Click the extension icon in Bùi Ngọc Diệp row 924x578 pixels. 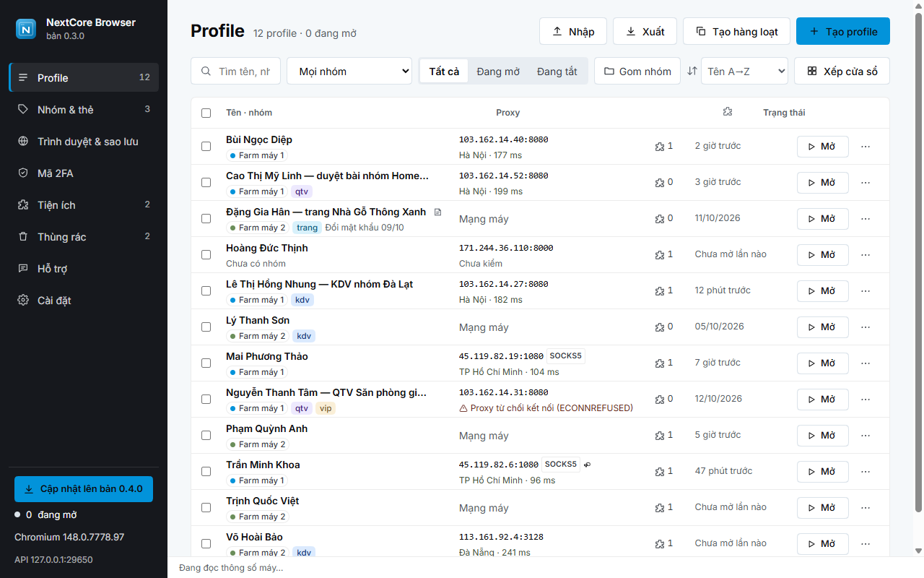coord(659,146)
